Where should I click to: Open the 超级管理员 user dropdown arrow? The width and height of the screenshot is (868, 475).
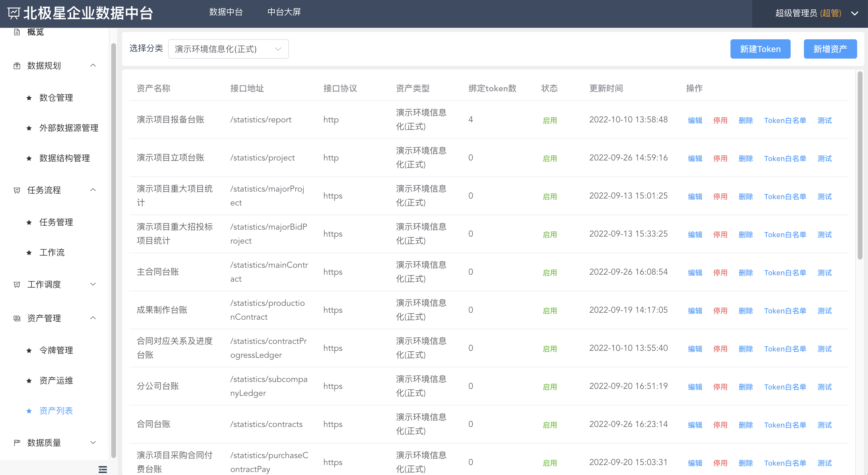coord(854,14)
